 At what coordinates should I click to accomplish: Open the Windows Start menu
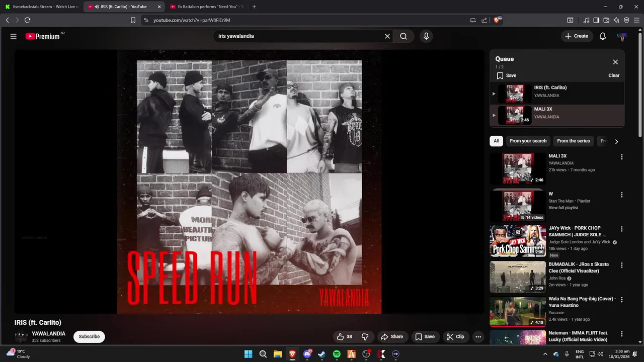248,354
